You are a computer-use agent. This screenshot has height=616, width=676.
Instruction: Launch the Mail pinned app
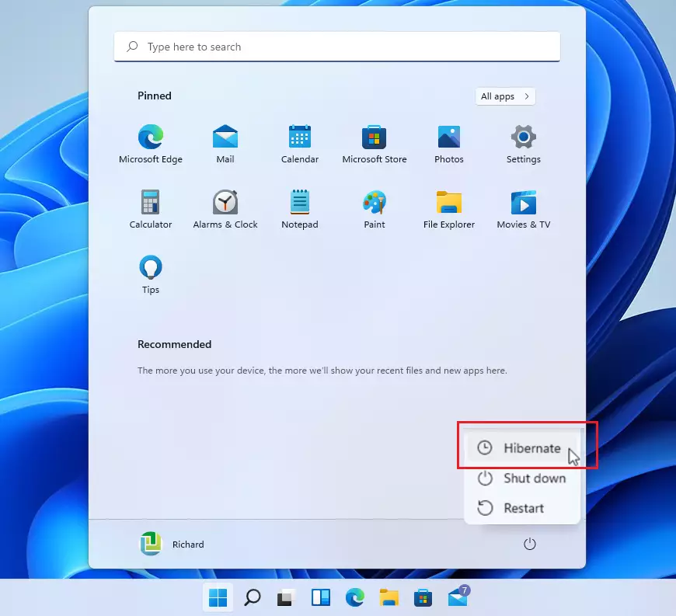click(225, 144)
